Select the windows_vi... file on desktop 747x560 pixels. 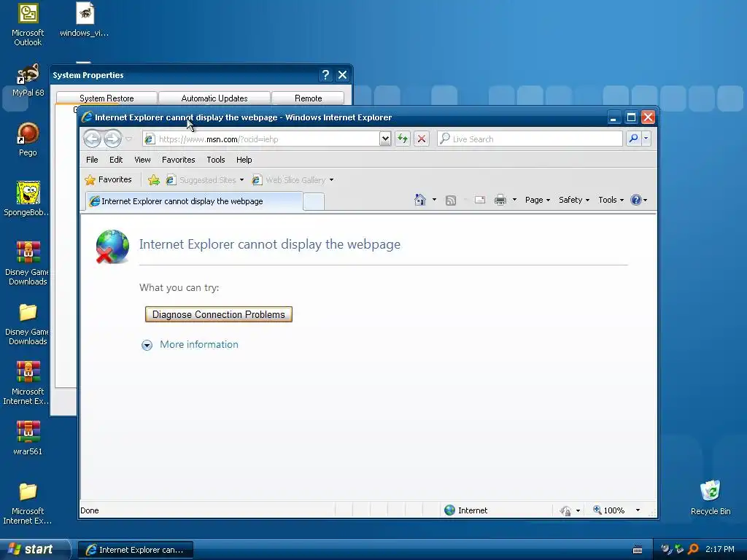point(85,20)
